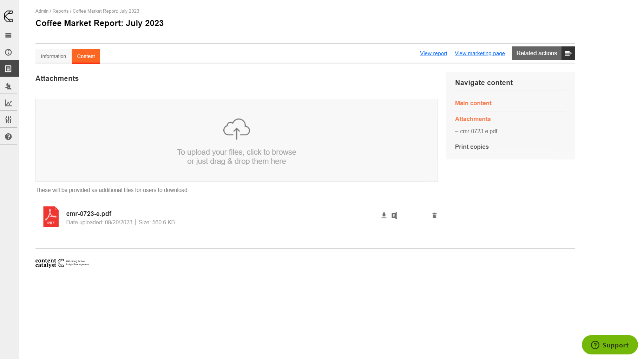The height and width of the screenshot is (359, 644).
Task: Click the upload drop zone to browse files
Action: (236, 140)
